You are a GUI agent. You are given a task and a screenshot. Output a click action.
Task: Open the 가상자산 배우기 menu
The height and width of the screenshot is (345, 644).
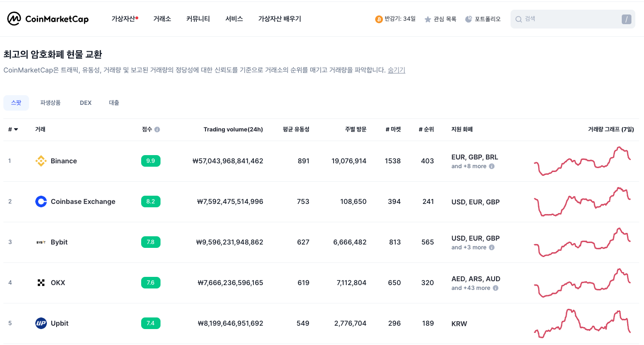pos(279,19)
